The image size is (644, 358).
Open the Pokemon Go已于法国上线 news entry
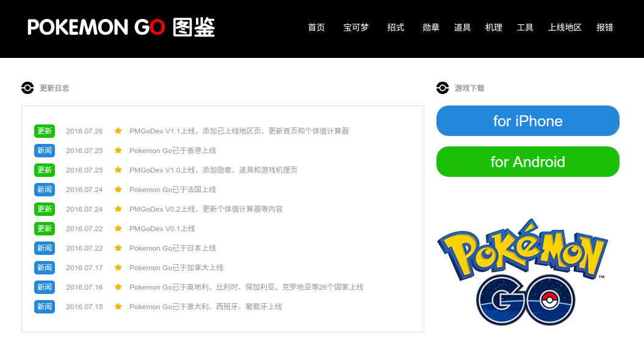[x=173, y=190]
